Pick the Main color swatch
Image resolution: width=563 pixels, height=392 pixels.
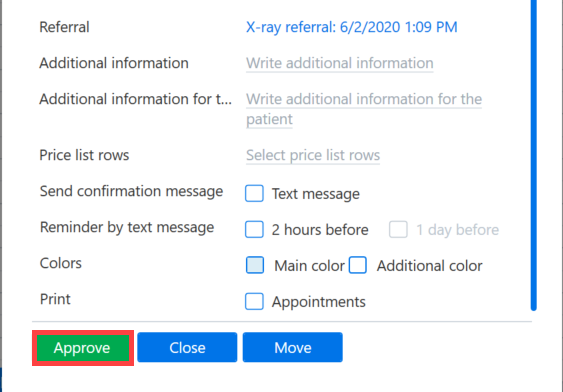pyautogui.click(x=255, y=265)
